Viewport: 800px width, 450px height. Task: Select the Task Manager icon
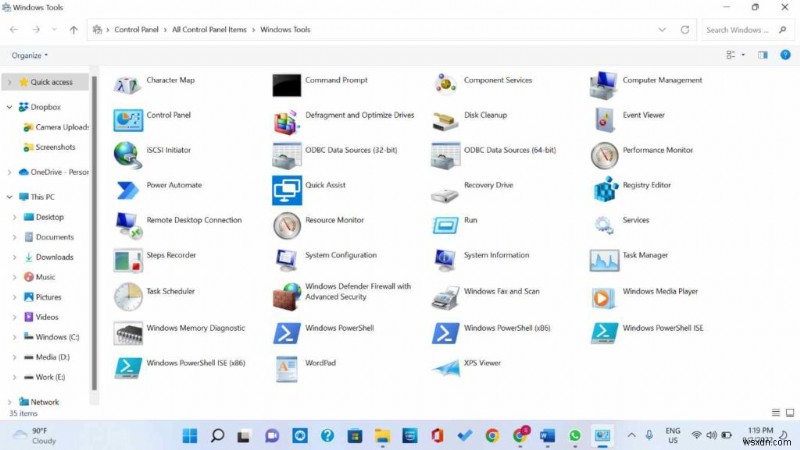point(604,260)
